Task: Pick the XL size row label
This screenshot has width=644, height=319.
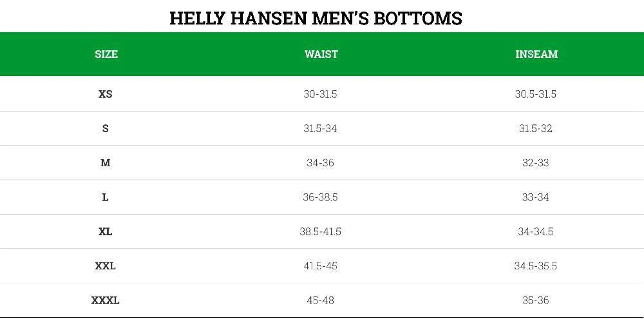Action: [106, 231]
